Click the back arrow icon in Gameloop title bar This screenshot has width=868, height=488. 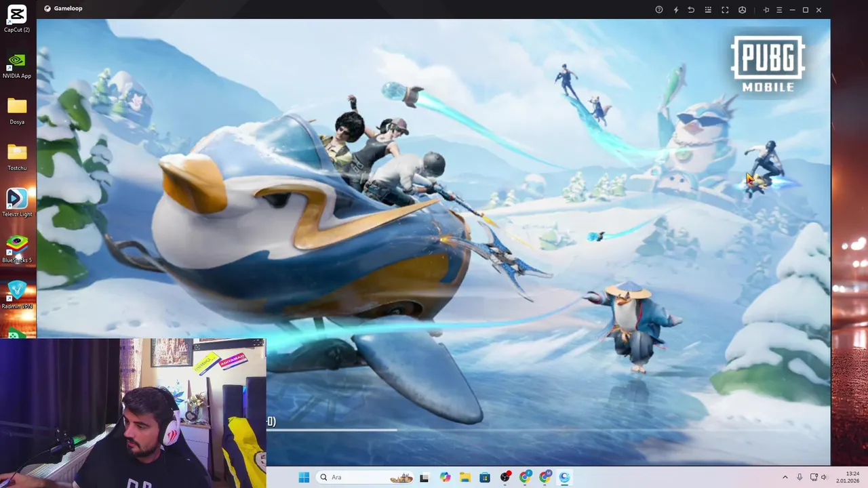click(x=691, y=9)
